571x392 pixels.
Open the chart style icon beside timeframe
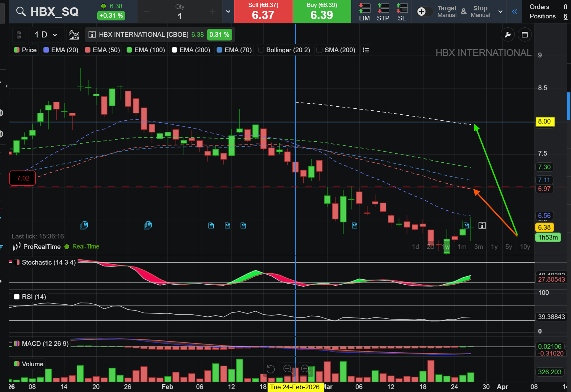74,35
